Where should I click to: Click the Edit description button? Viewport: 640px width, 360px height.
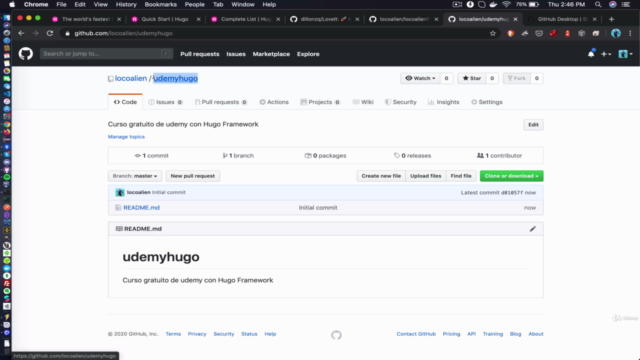pos(533,125)
